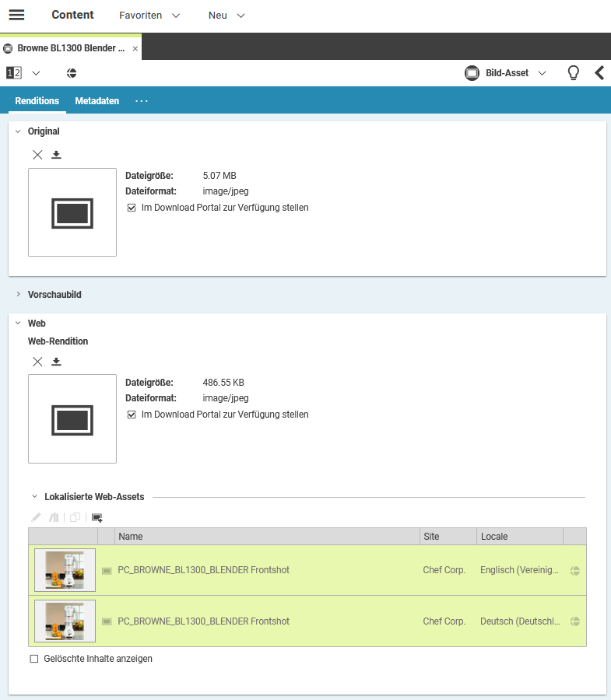
Task: Open the Neu menu
Action: click(226, 16)
